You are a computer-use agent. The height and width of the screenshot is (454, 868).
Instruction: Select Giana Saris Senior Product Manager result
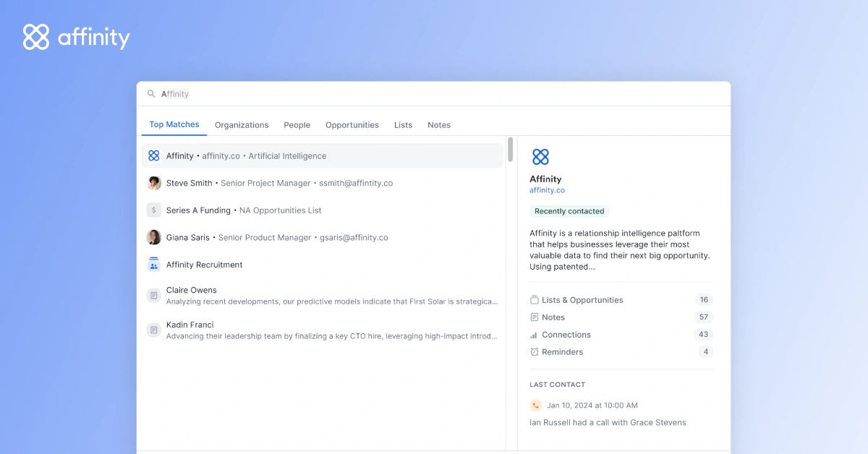pos(323,237)
